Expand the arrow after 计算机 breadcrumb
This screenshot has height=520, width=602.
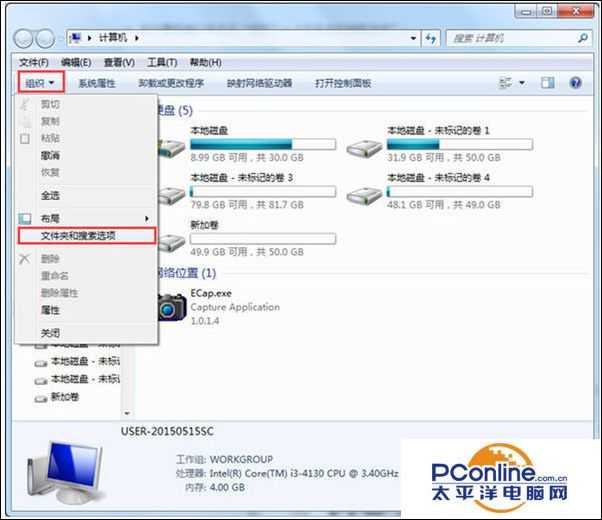[137, 38]
